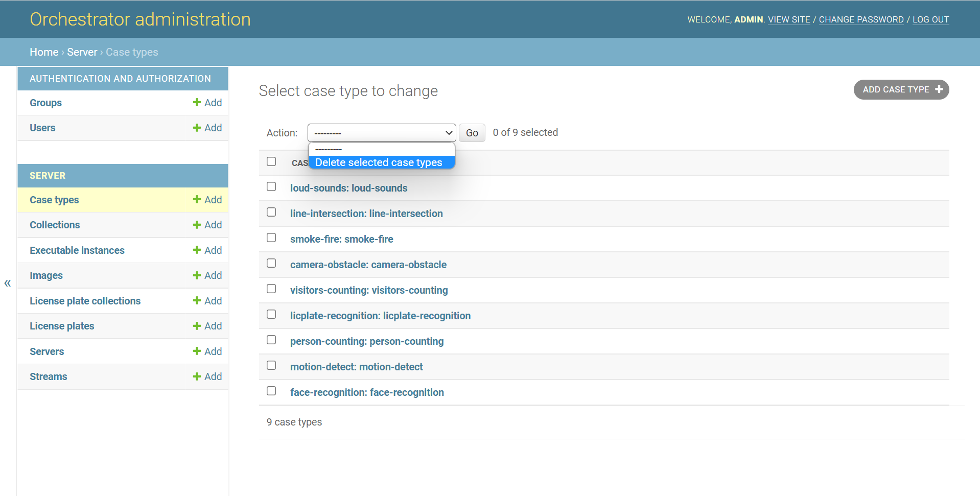Click the plus icon beside Users
The width and height of the screenshot is (980, 496).
click(x=197, y=128)
